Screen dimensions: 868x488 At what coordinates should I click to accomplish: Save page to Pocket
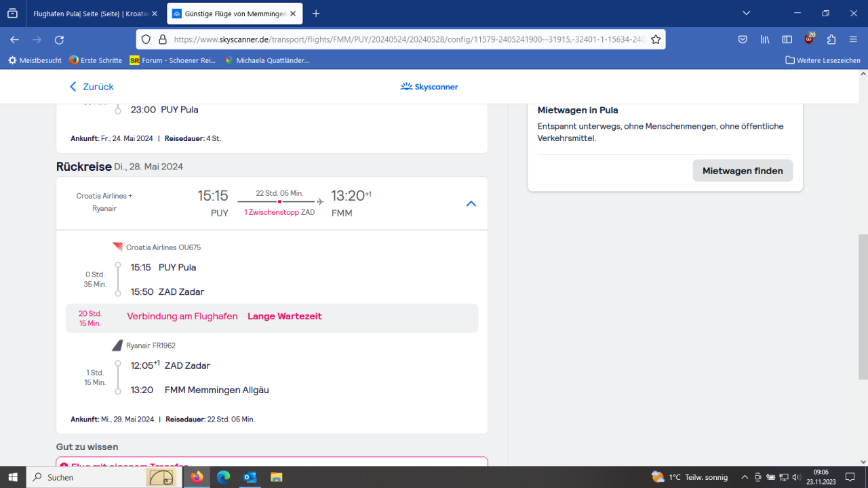point(743,39)
